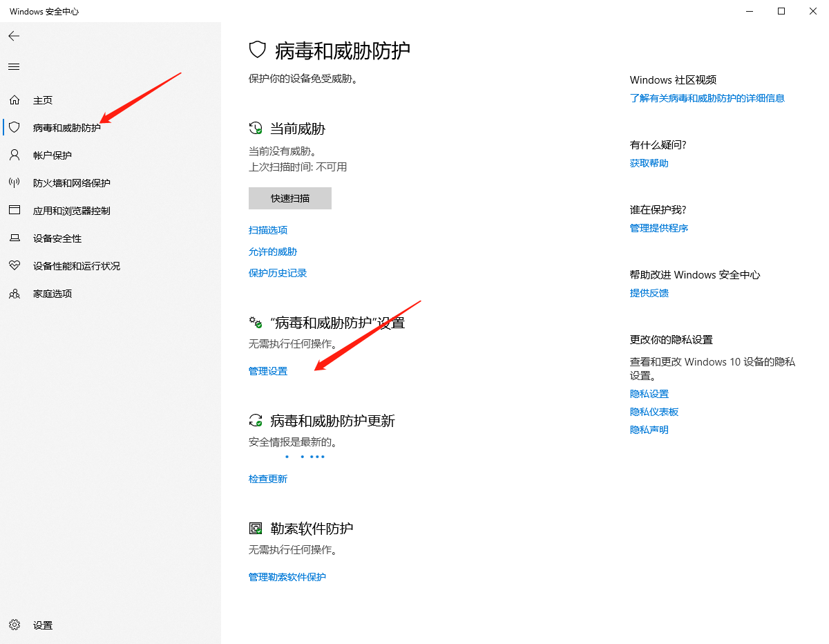
Task: Open 设备安全性 page
Action: tap(57, 238)
